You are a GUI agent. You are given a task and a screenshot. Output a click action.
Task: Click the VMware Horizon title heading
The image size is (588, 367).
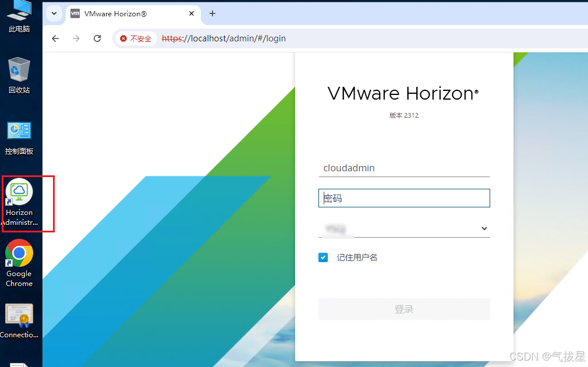[x=403, y=93]
